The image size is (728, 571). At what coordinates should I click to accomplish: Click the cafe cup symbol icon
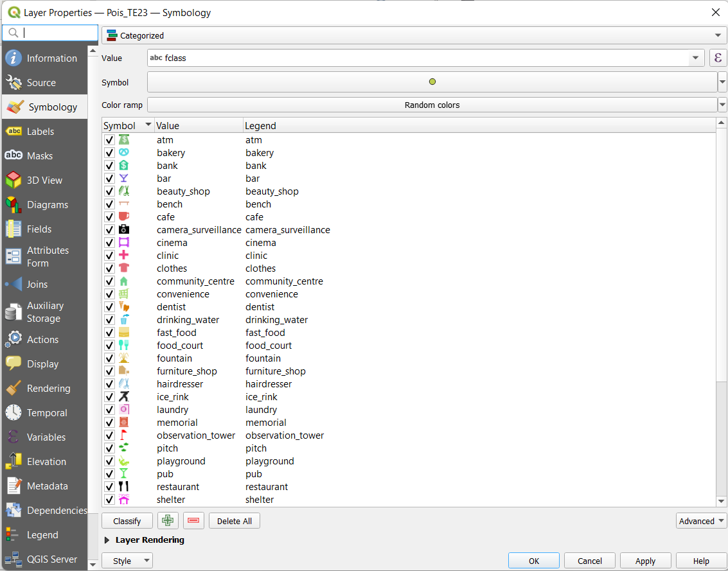[x=124, y=217]
